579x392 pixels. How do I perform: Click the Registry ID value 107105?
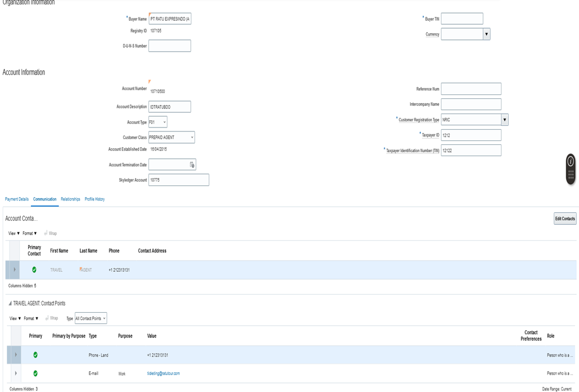156,31
